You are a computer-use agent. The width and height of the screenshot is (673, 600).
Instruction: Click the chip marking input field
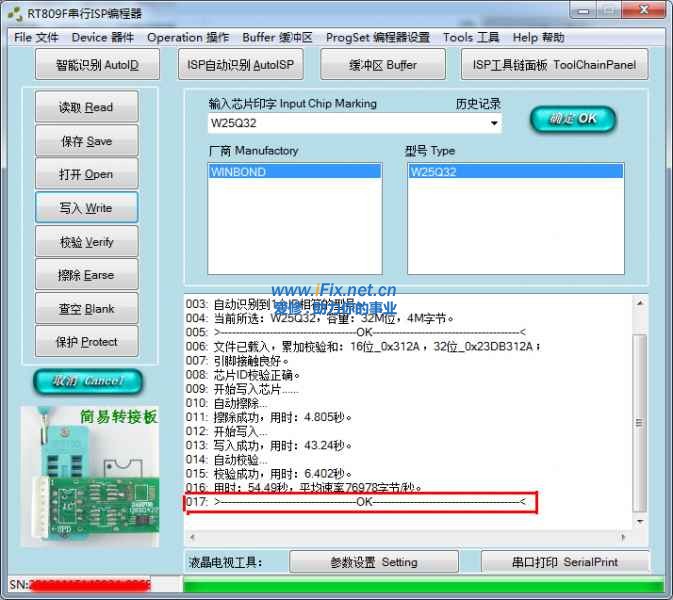click(345, 124)
